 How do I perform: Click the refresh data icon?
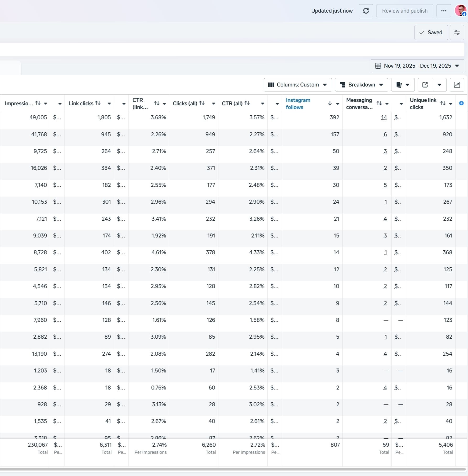tap(366, 11)
